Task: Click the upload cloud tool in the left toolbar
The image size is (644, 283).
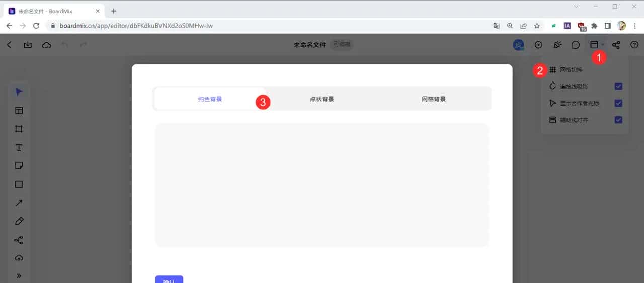Action: pyautogui.click(x=19, y=258)
